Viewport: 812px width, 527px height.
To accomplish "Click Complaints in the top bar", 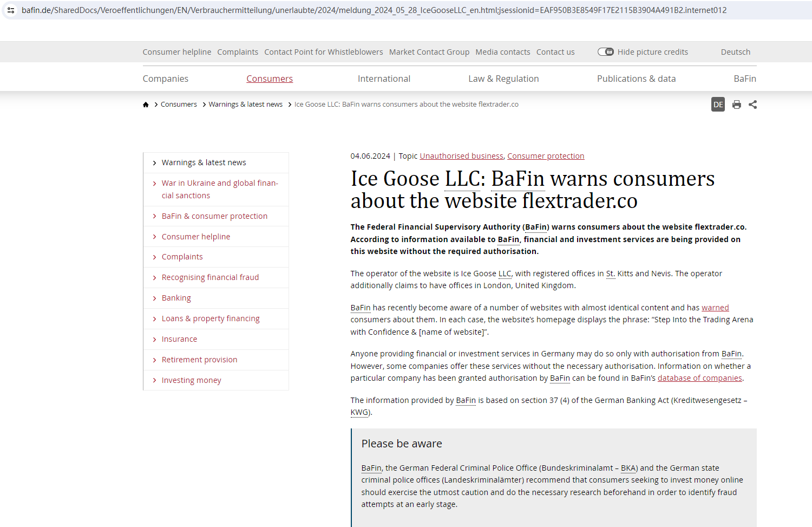I will pos(238,52).
